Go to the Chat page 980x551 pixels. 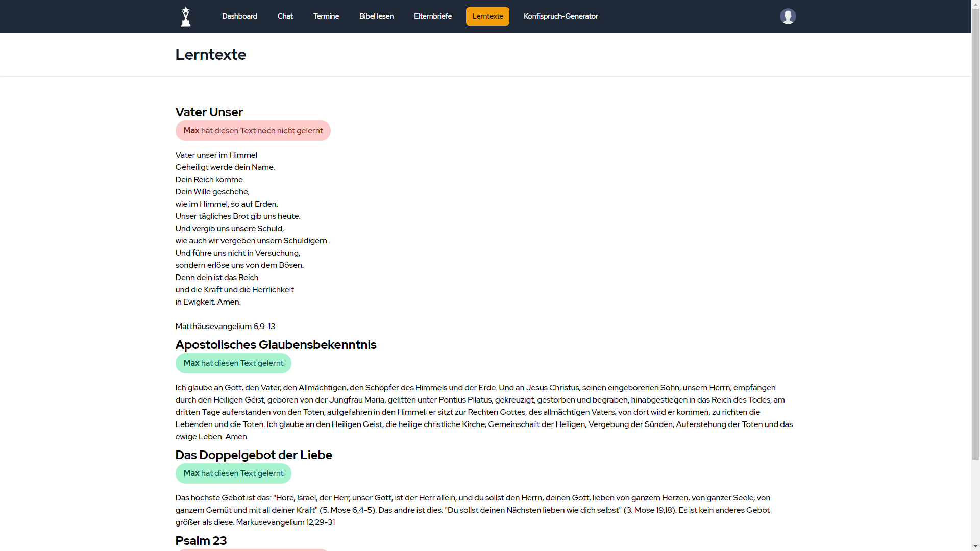(x=285, y=16)
